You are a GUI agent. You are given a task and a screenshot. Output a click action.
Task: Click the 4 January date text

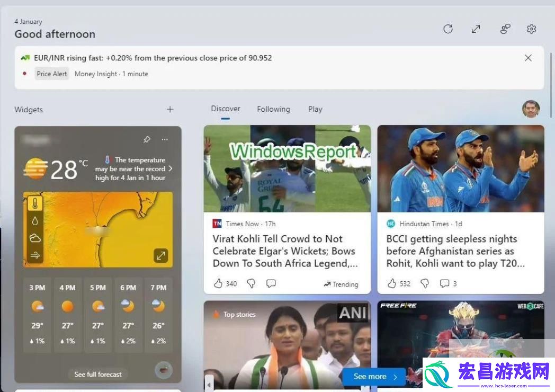[28, 22]
